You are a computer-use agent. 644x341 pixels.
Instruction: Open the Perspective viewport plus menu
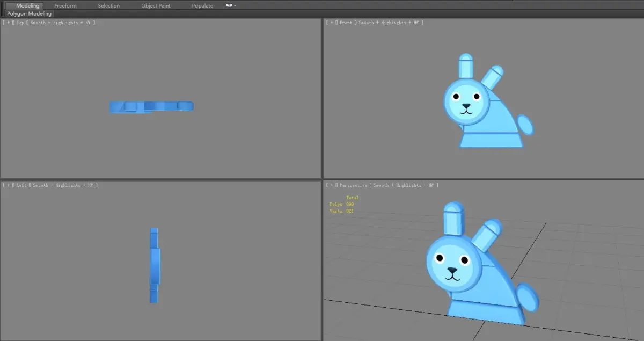click(333, 185)
